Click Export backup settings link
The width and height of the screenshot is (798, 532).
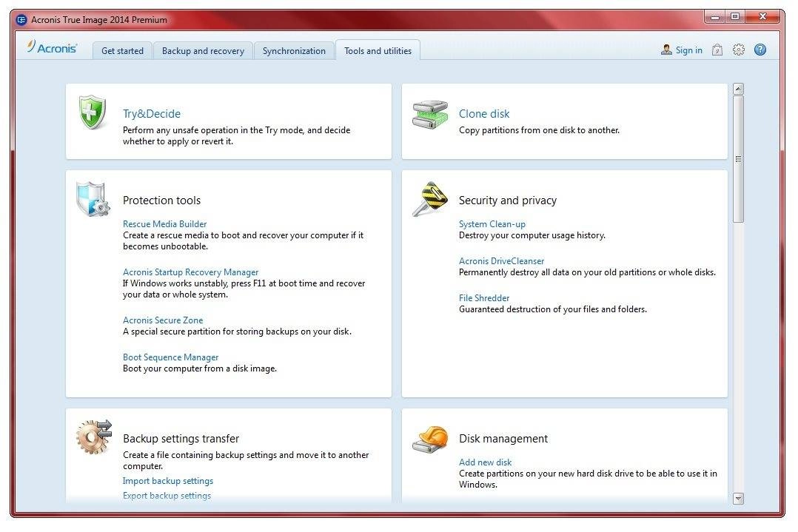(x=167, y=496)
